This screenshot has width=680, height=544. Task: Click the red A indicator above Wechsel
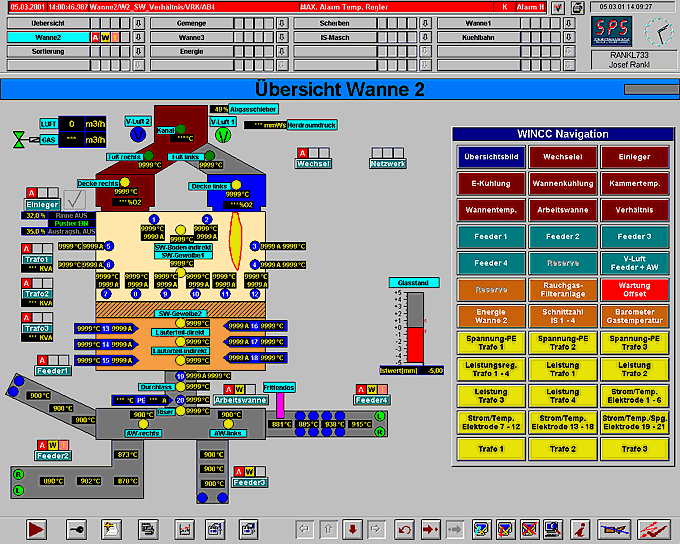303,153
